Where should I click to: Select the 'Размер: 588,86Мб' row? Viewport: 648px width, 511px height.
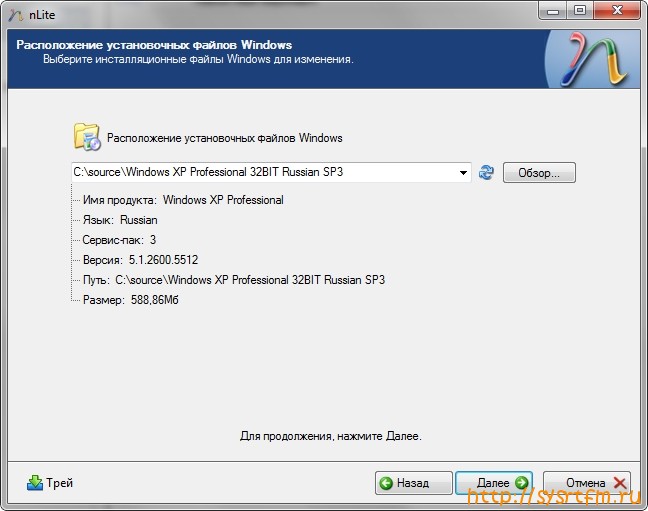131,300
